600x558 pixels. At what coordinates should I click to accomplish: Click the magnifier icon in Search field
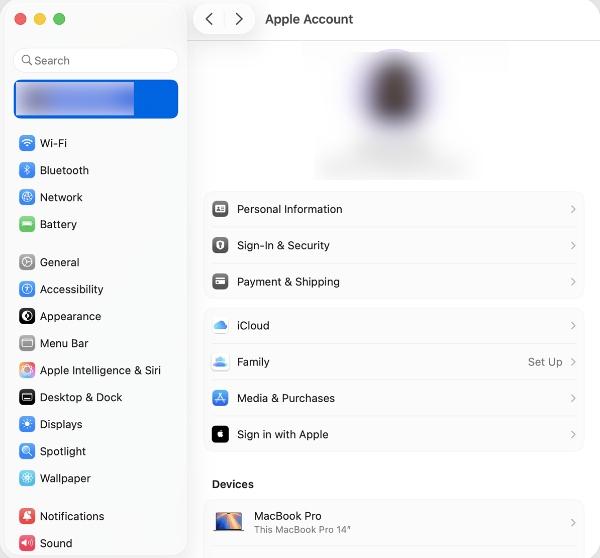tap(26, 60)
